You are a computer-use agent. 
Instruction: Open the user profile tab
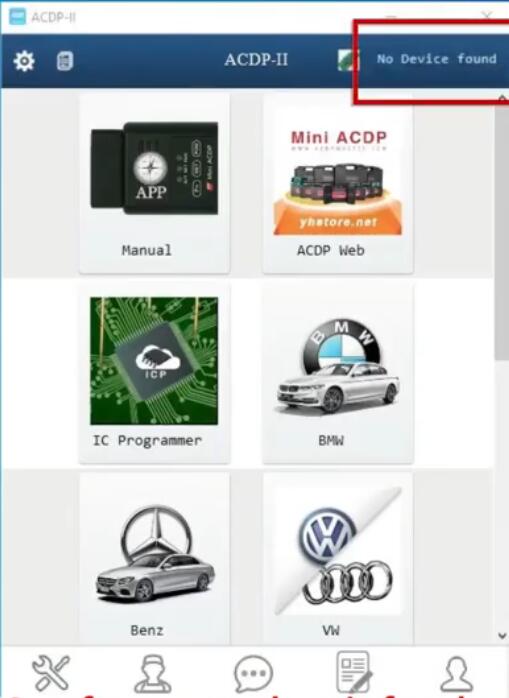pos(456,674)
